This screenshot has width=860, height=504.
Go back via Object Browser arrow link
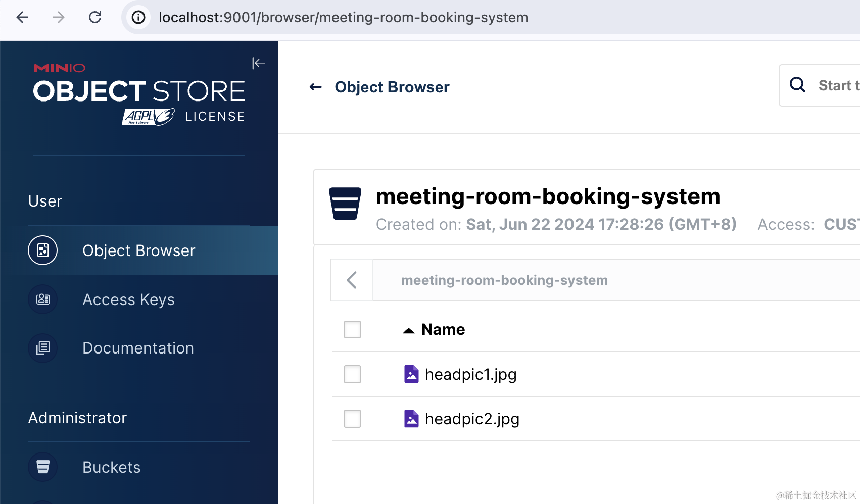316,87
